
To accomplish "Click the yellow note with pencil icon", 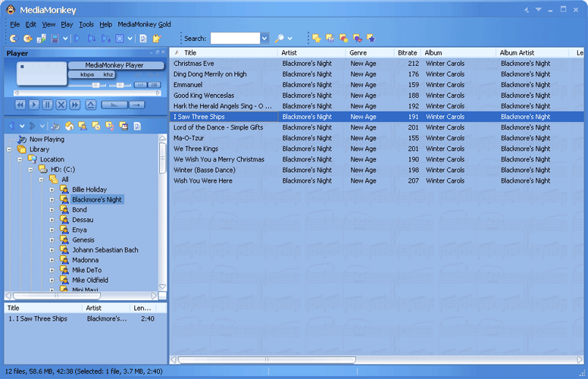I will coord(157,38).
